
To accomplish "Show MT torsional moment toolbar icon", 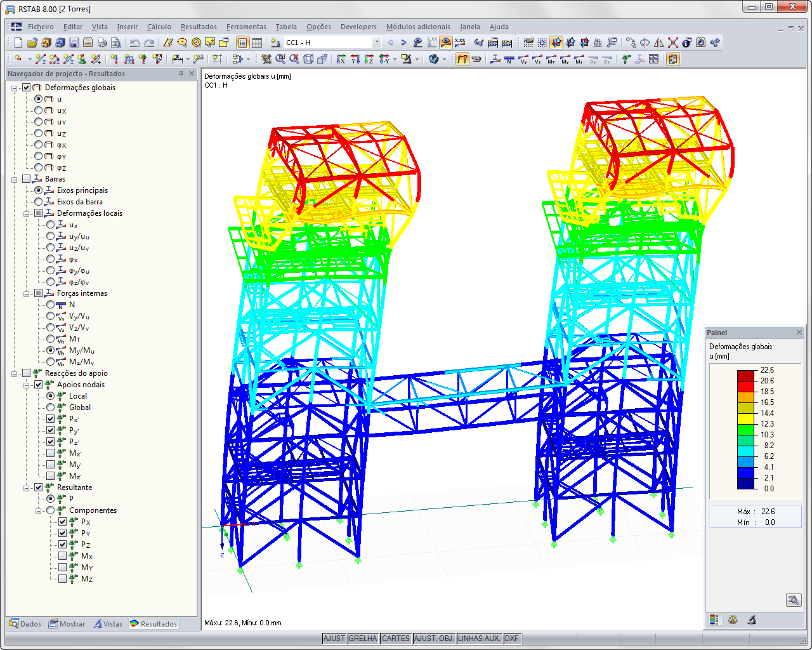I will 551,59.
